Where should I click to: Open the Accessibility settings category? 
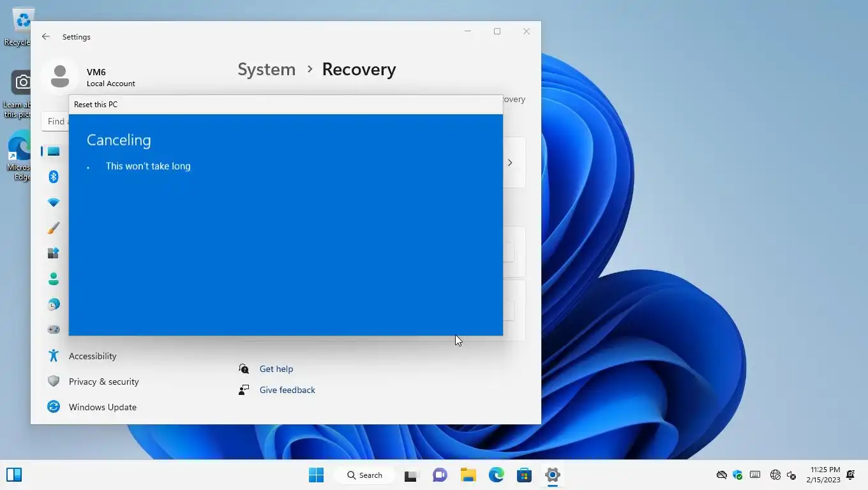click(93, 356)
